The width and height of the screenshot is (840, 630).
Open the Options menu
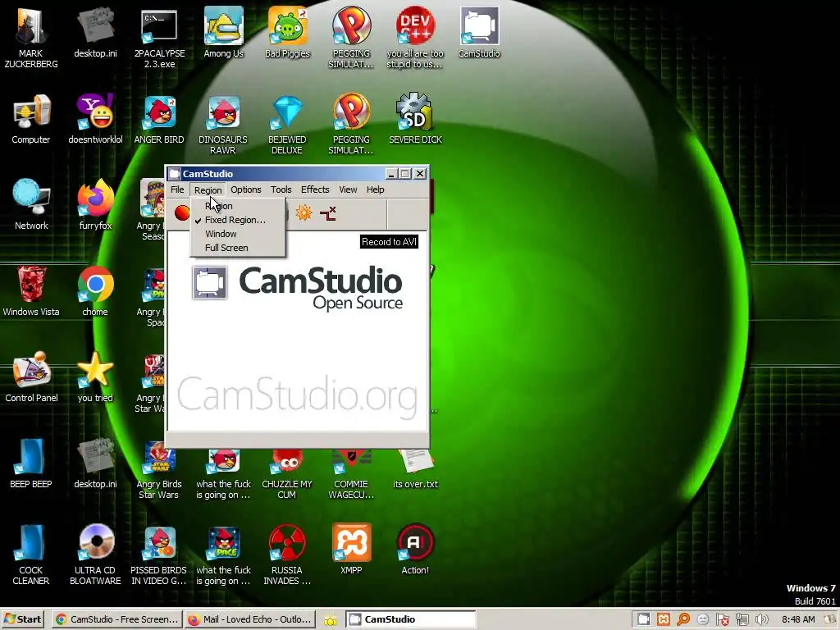[x=246, y=189]
